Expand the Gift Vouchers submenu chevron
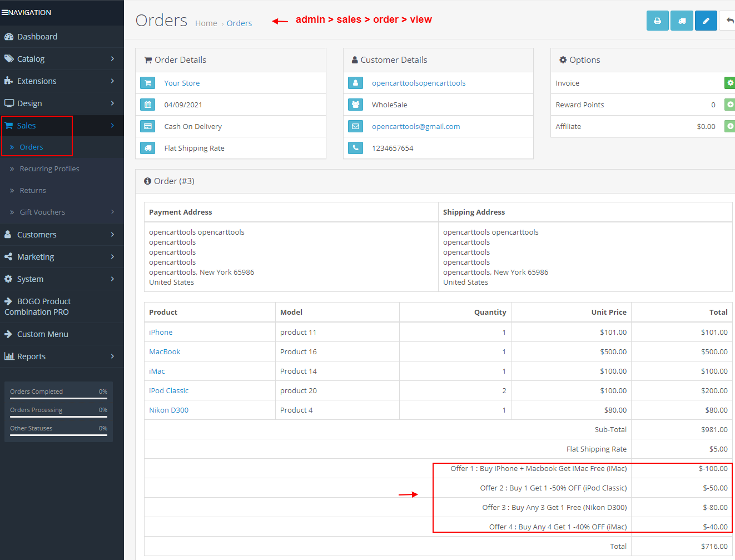Image resolution: width=735 pixels, height=560 pixels. tap(112, 212)
